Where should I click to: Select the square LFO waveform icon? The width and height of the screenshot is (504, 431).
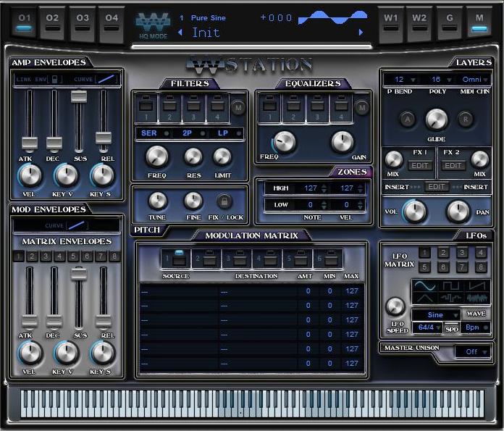450,285
